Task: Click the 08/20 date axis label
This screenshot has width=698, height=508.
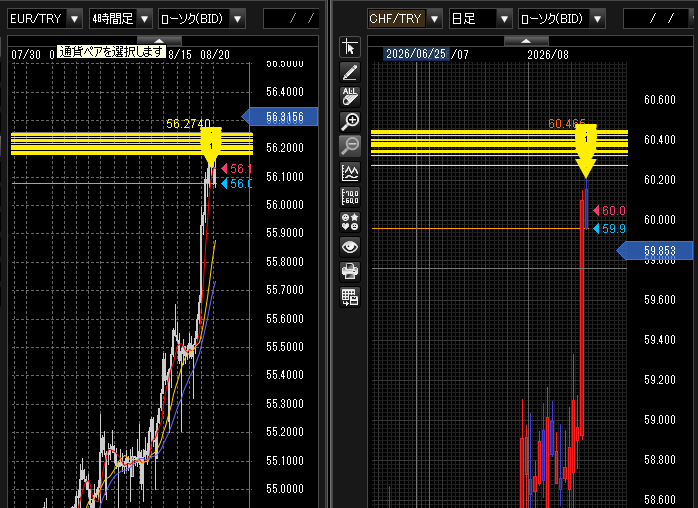Action: [215, 55]
